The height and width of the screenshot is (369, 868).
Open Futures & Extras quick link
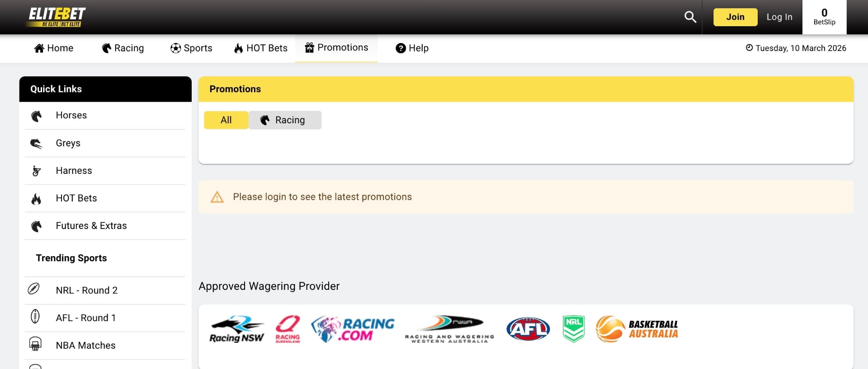[91, 226]
